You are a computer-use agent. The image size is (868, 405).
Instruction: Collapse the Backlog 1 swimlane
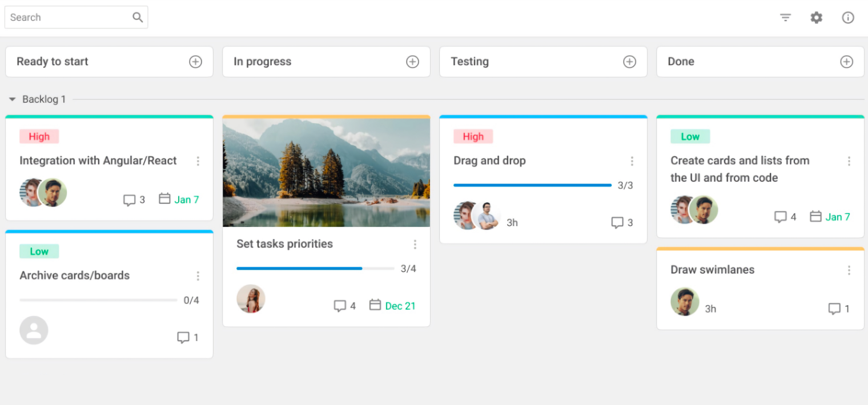13,99
